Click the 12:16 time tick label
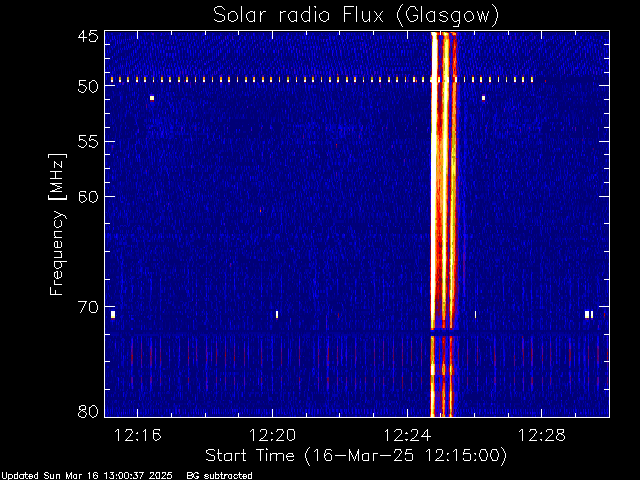 (138, 435)
